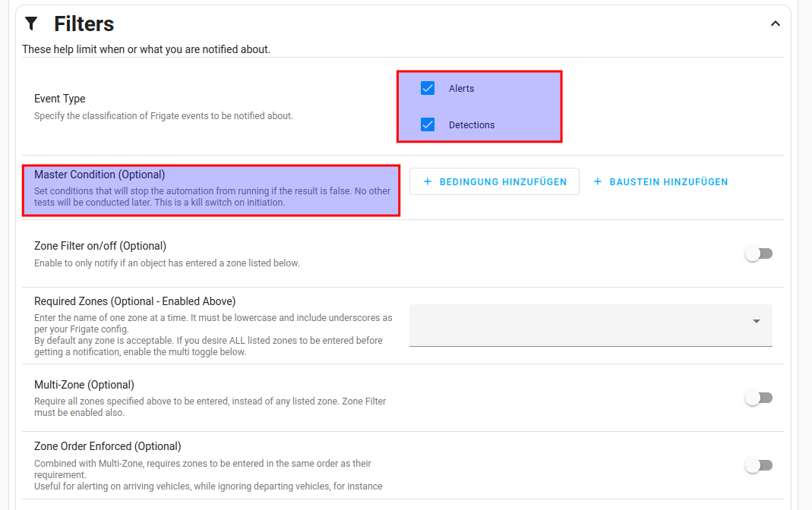
Task: Click the Filters section heading
Action: [x=84, y=24]
